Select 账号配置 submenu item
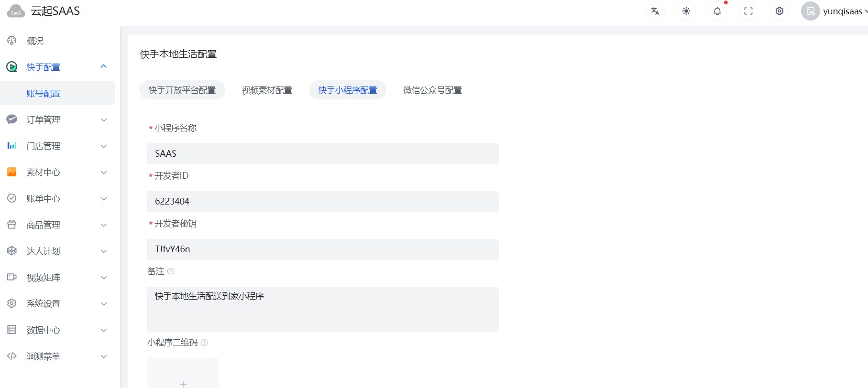 point(57,93)
